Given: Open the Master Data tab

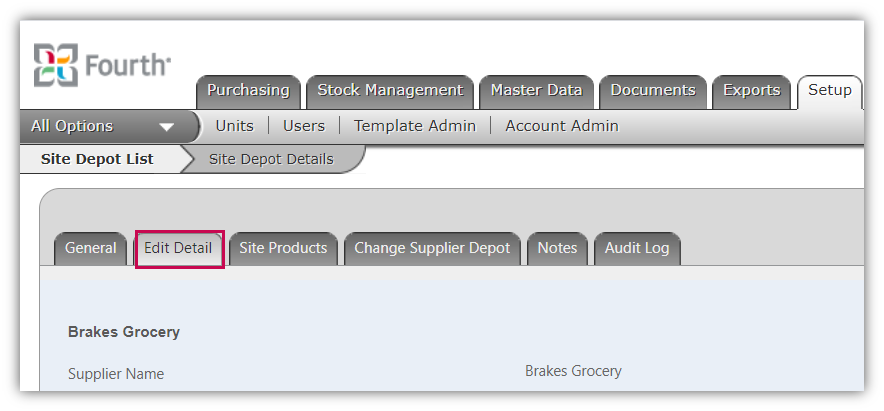Looking at the screenshot, I should tap(536, 91).
